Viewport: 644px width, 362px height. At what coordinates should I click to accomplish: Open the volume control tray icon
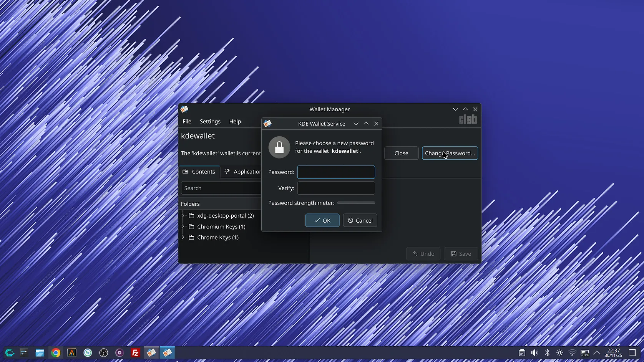(534, 353)
